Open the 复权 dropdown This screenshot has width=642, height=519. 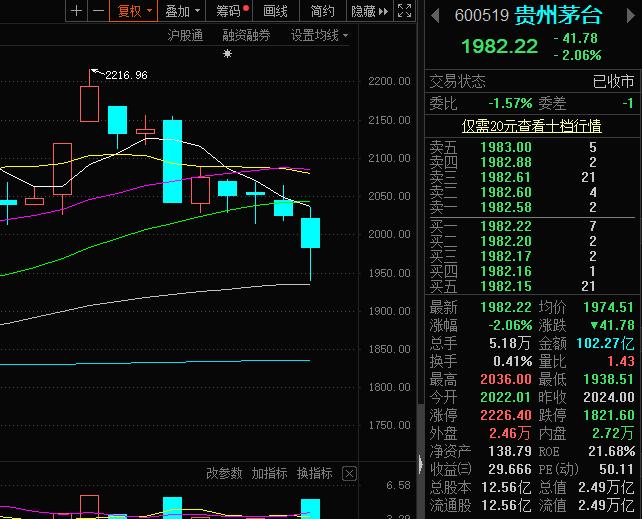coord(134,11)
